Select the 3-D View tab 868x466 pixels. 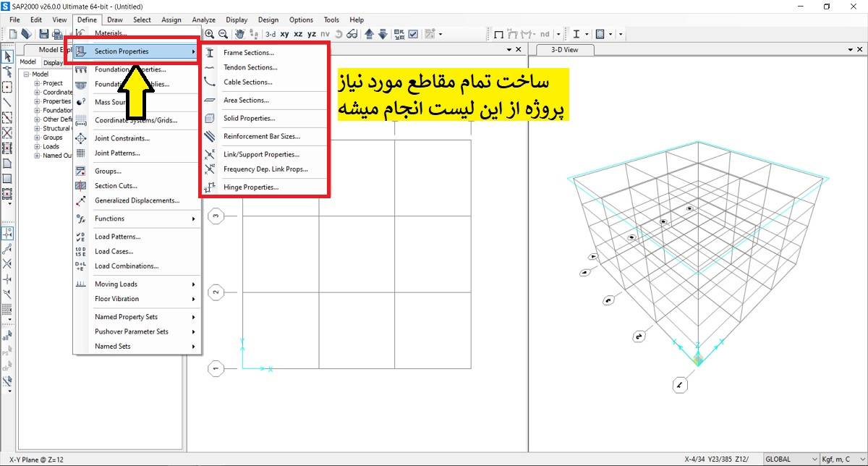click(565, 49)
